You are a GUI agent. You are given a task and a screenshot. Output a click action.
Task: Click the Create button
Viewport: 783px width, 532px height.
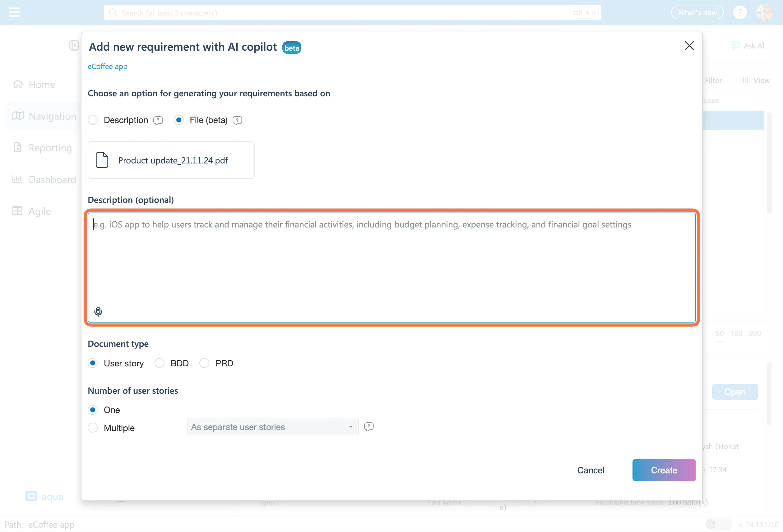click(663, 470)
